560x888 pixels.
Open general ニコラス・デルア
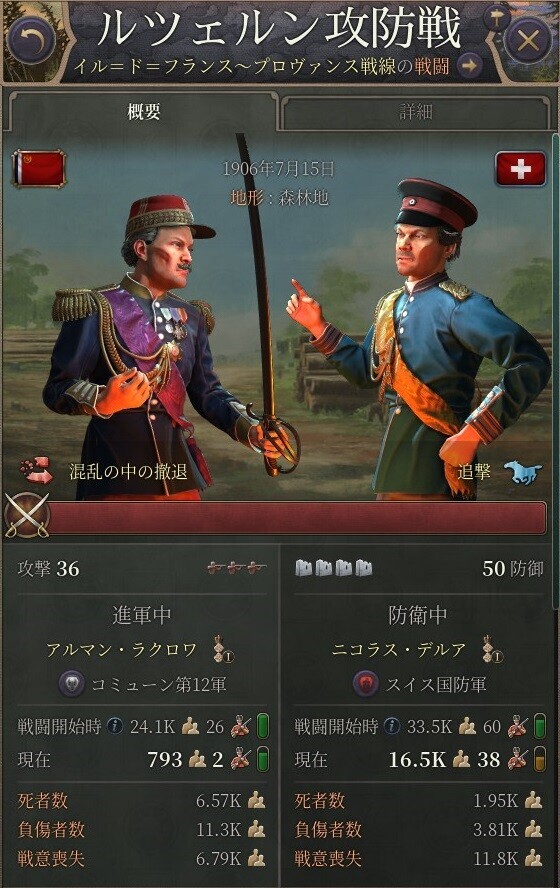click(x=397, y=649)
